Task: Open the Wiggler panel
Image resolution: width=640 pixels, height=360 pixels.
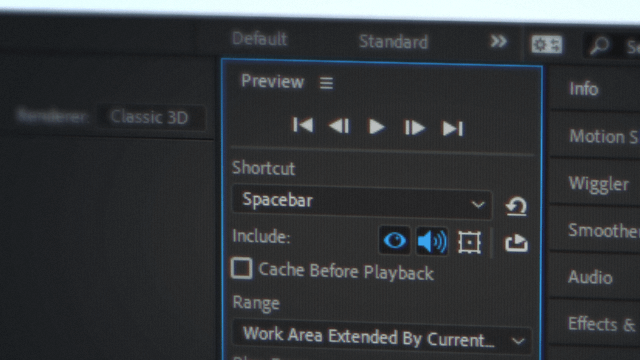Action: point(598,184)
